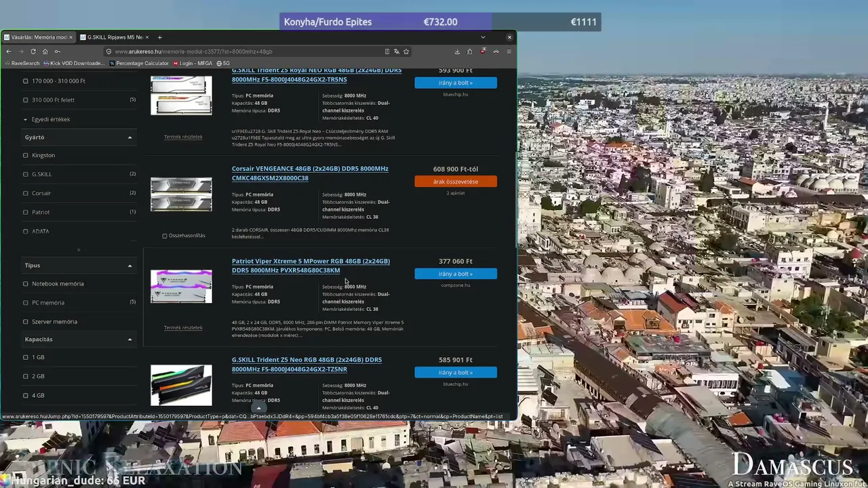The width and height of the screenshot is (868, 488).
Task: Check the 170 000 - 310 000 Ft filter
Action: coord(26,81)
